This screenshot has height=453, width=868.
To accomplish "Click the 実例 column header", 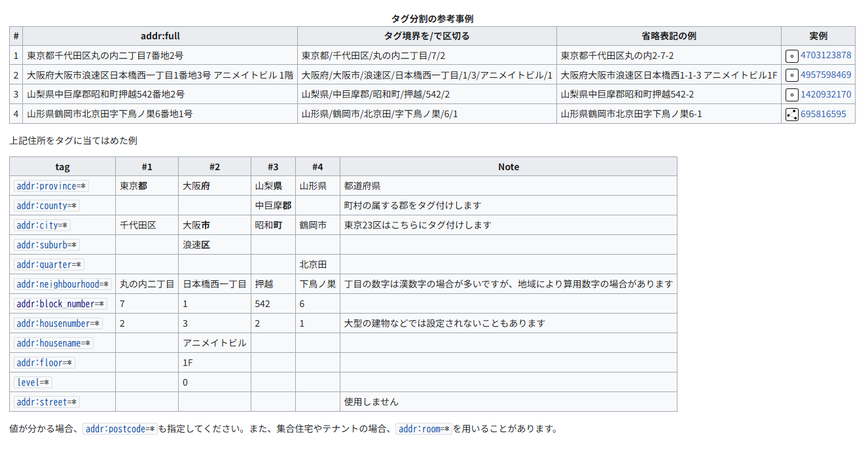I will coord(818,36).
